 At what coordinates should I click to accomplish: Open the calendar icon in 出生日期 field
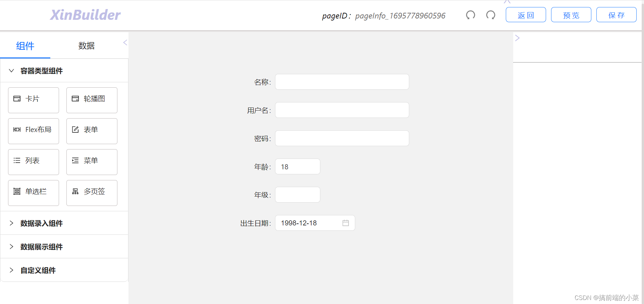pyautogui.click(x=345, y=223)
